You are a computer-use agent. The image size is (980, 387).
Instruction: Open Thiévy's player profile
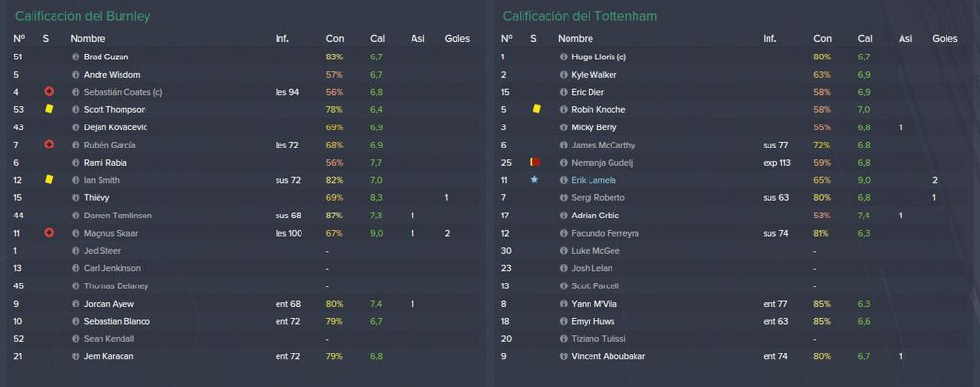[97, 197]
